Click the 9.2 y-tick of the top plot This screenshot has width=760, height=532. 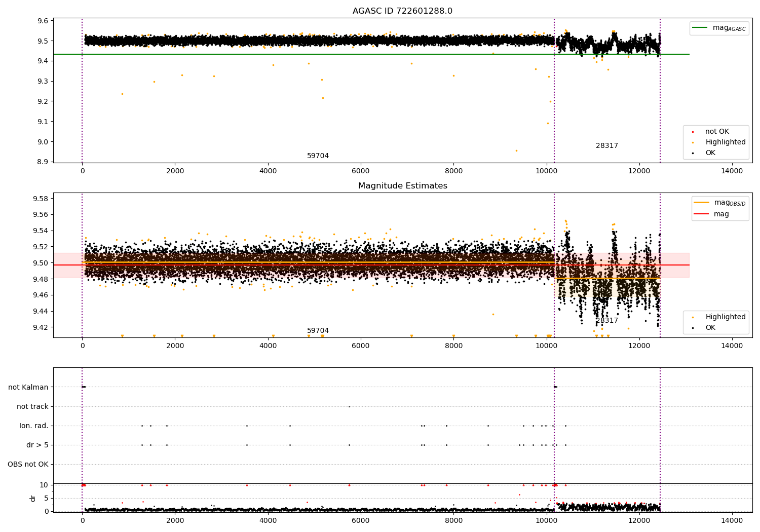[x=43, y=102]
